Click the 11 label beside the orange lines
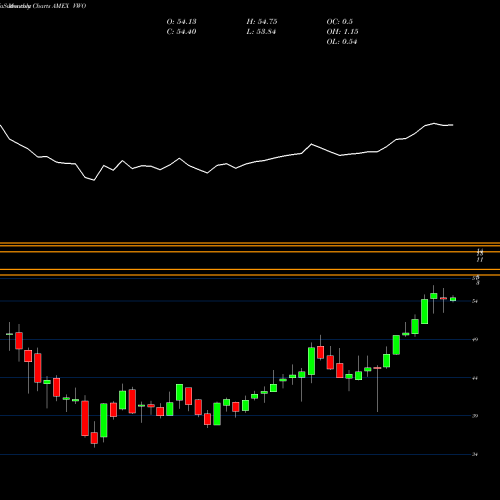Image resolution: width=500 pixels, height=500 pixels. coord(480,260)
